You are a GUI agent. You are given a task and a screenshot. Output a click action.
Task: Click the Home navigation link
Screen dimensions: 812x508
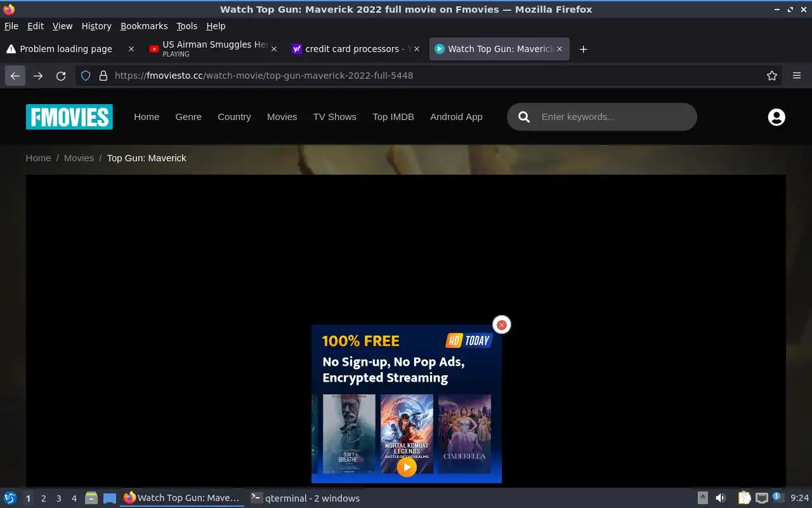147,117
